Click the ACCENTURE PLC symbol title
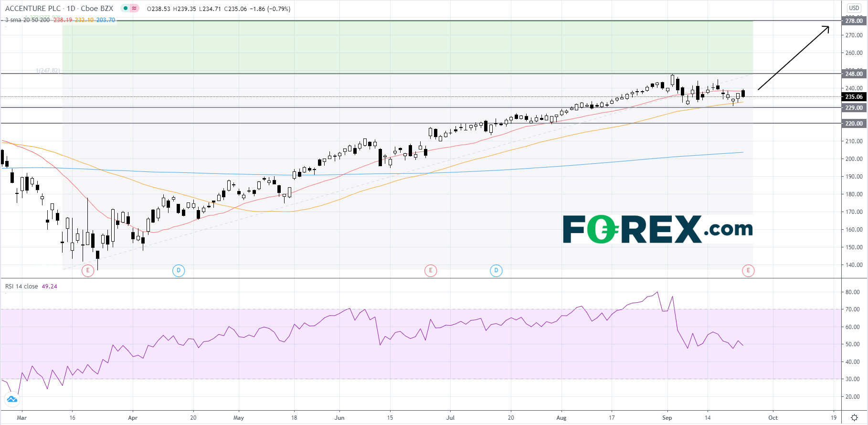Screen dimensions: 868x425 tap(33, 9)
